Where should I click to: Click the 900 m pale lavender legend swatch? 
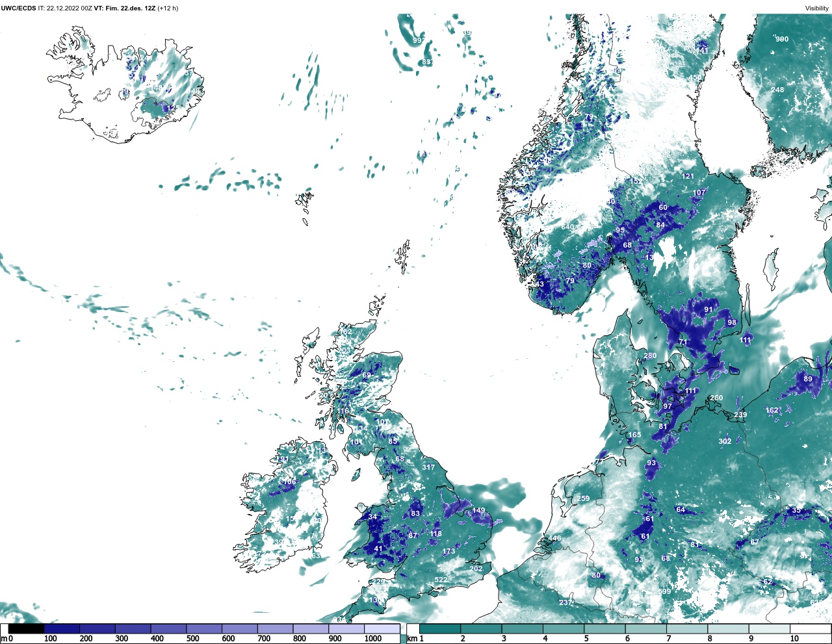pos(346,629)
